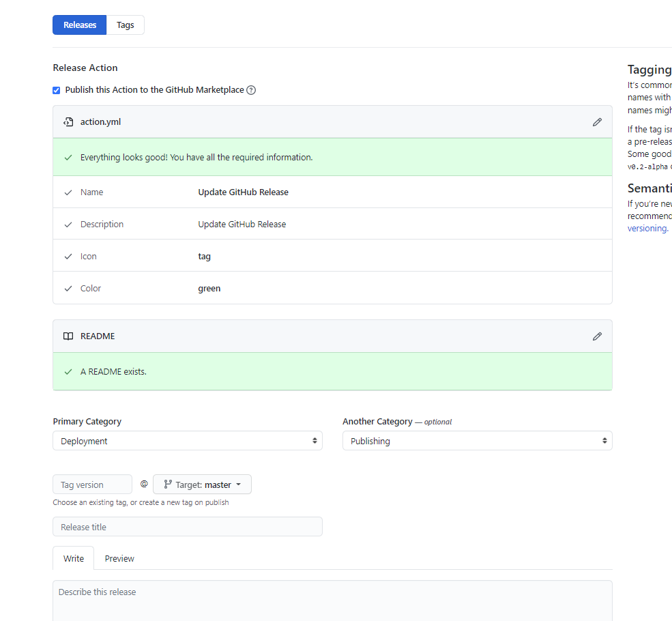Uncheck Publish this Action to GitHub Marketplace

click(56, 89)
